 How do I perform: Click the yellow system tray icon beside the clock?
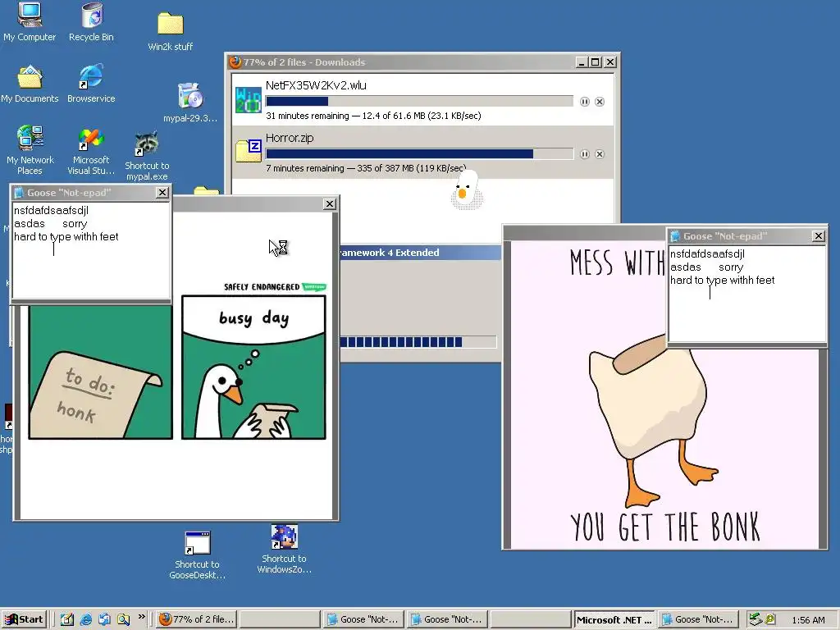(769, 619)
